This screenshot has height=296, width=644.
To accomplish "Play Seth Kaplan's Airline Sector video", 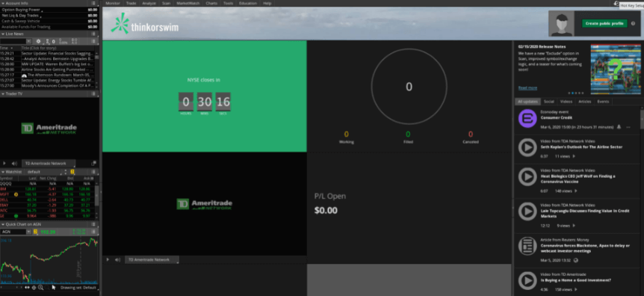I will (x=527, y=147).
